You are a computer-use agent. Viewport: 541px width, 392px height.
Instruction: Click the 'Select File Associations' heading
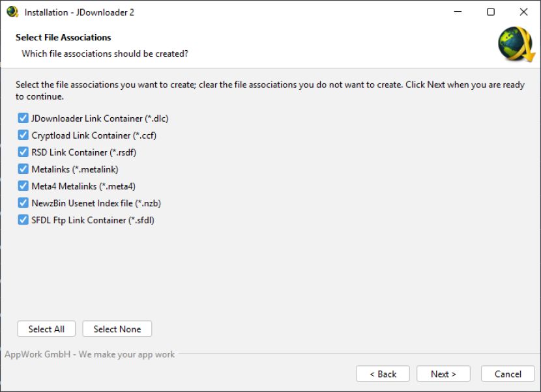point(63,37)
